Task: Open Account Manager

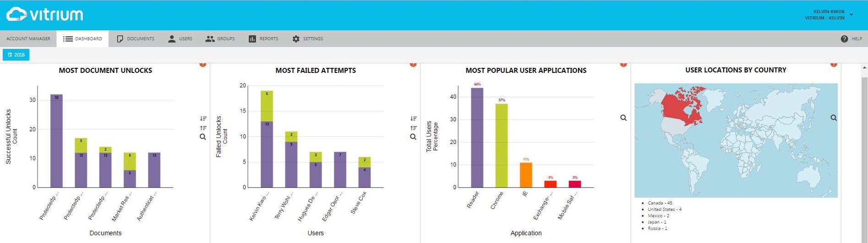Action: click(x=28, y=39)
